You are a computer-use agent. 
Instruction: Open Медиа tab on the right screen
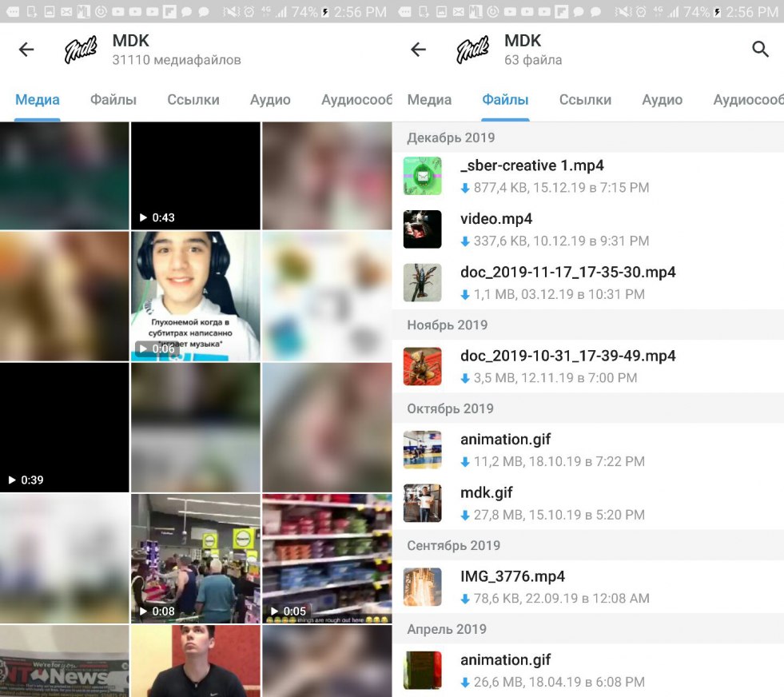(429, 100)
